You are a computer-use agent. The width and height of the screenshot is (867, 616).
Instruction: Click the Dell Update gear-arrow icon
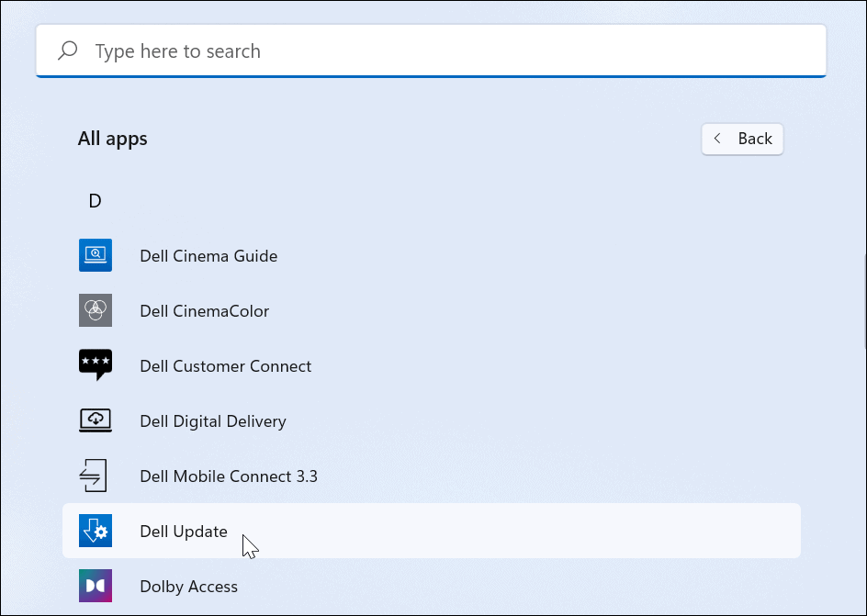(96, 531)
